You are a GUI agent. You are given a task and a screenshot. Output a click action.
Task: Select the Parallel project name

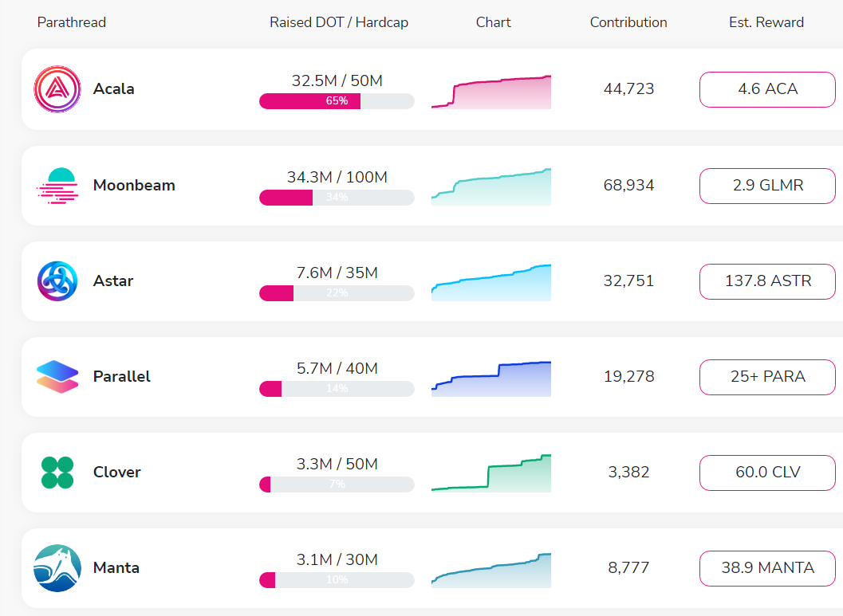121,377
